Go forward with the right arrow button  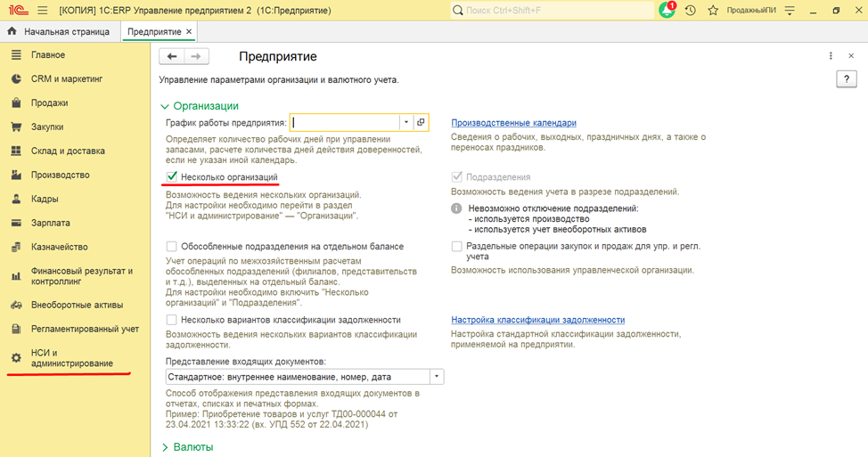click(196, 56)
